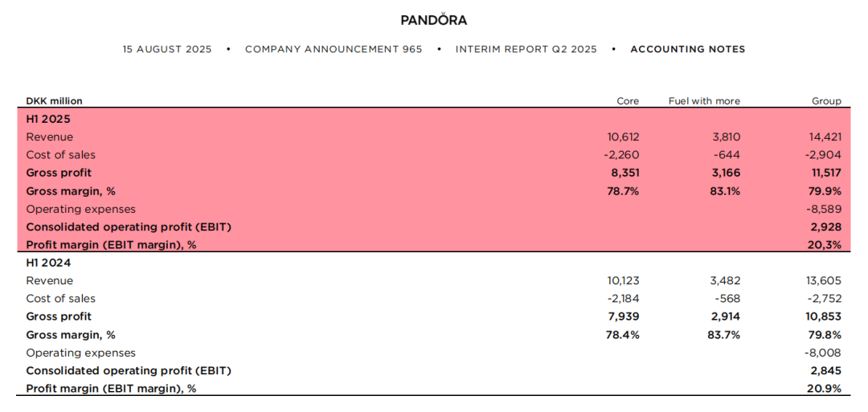Click H1 2024 Fuel with more cost -568

click(728, 299)
